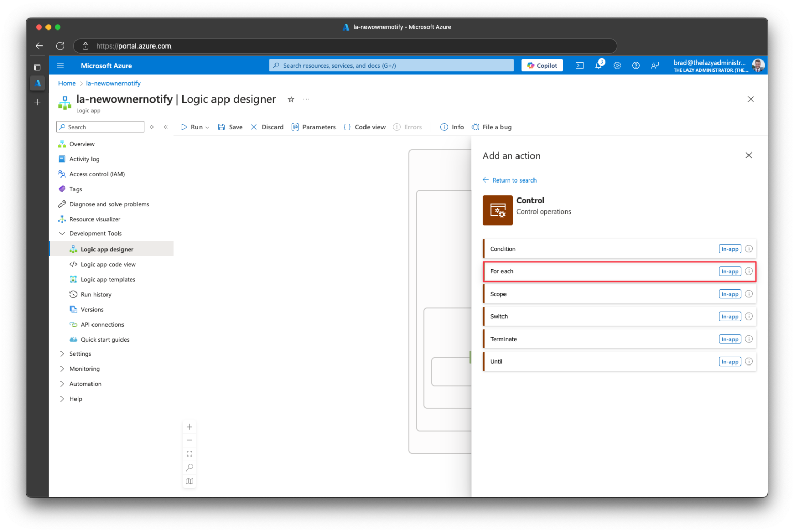Show info for the Until action

(x=749, y=361)
